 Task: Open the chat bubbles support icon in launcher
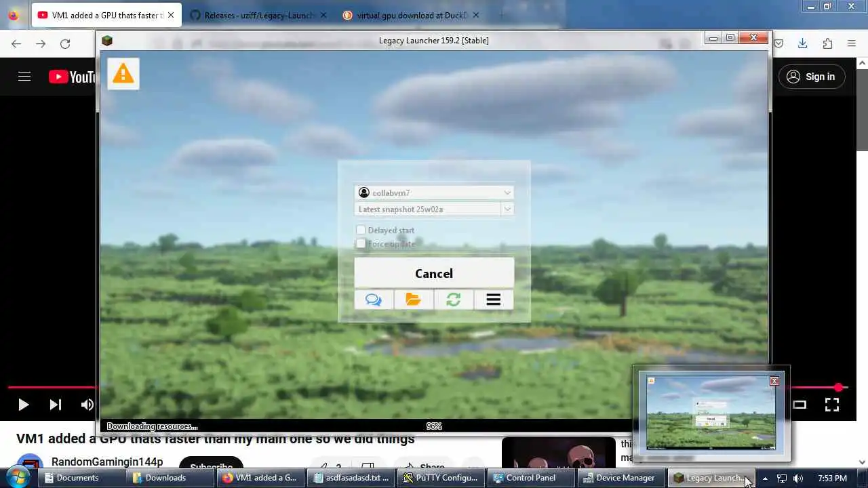tap(374, 300)
